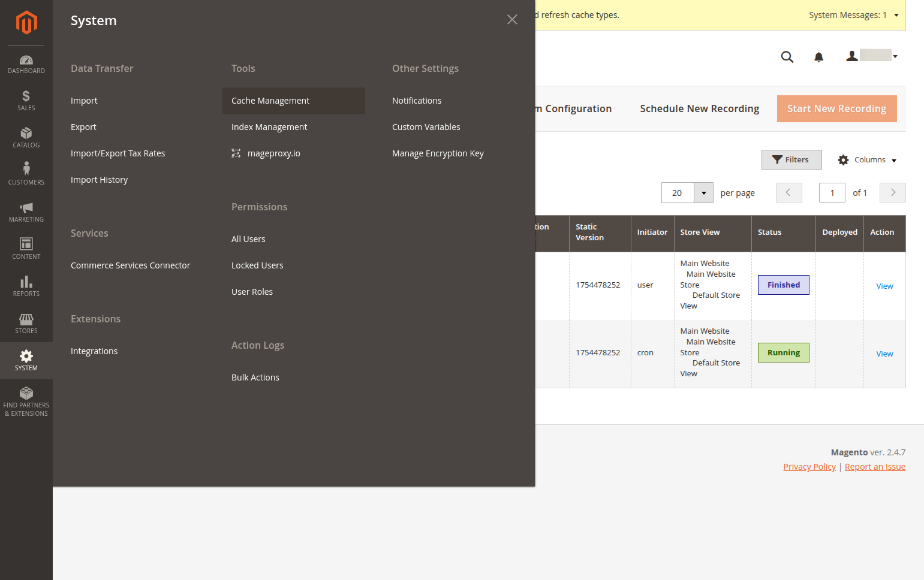Open Find Partners & Extensions
The width and height of the screenshot is (924, 580).
pos(26,401)
